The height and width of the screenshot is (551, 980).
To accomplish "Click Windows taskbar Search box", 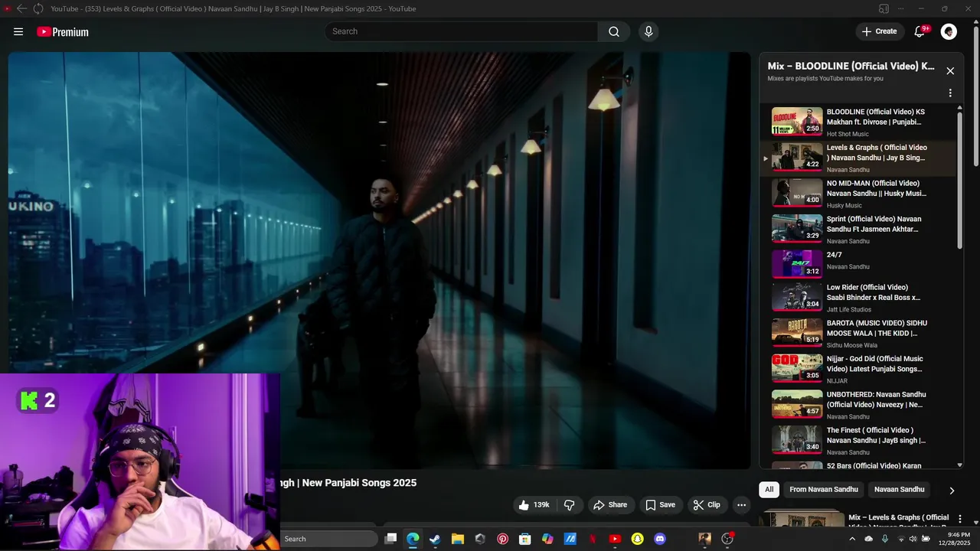I will [329, 539].
